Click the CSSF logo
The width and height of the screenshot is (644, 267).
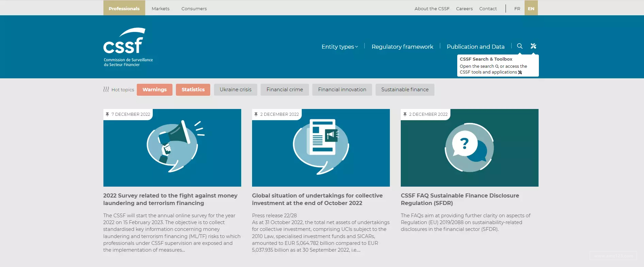click(128, 47)
